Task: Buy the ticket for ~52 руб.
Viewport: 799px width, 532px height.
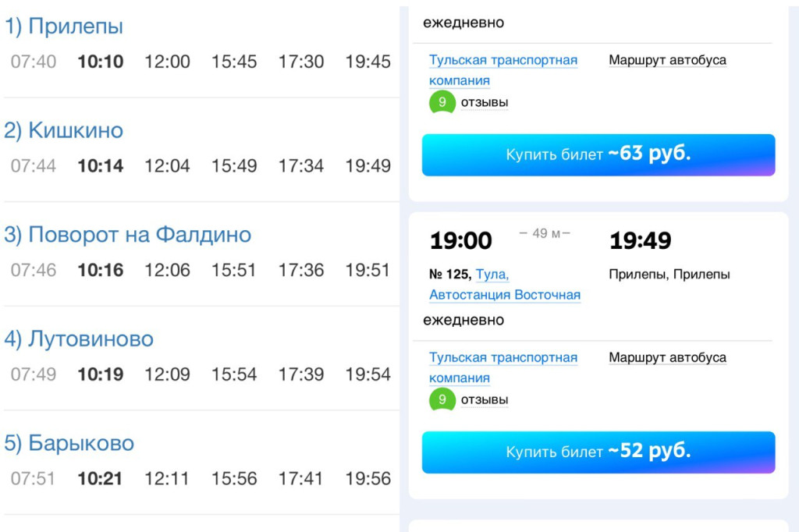Action: coord(598,452)
